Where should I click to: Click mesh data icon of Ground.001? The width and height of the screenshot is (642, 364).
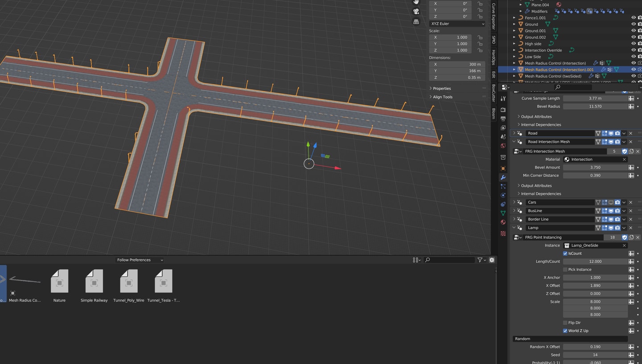[x=556, y=31]
